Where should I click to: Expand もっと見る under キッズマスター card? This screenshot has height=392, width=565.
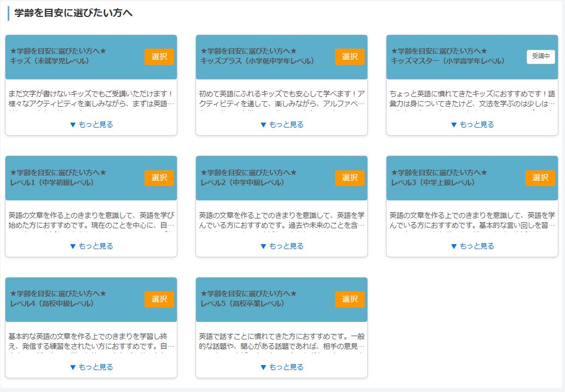(x=472, y=125)
